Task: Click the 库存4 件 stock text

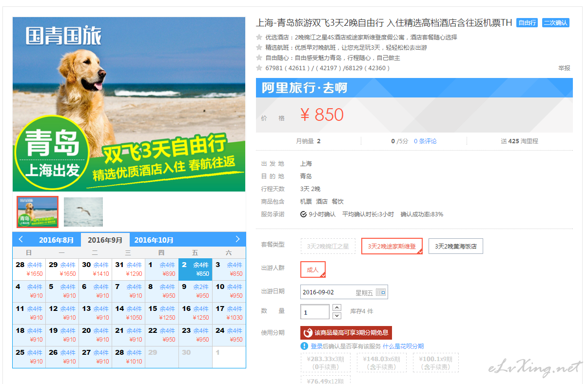Action: coord(362,311)
